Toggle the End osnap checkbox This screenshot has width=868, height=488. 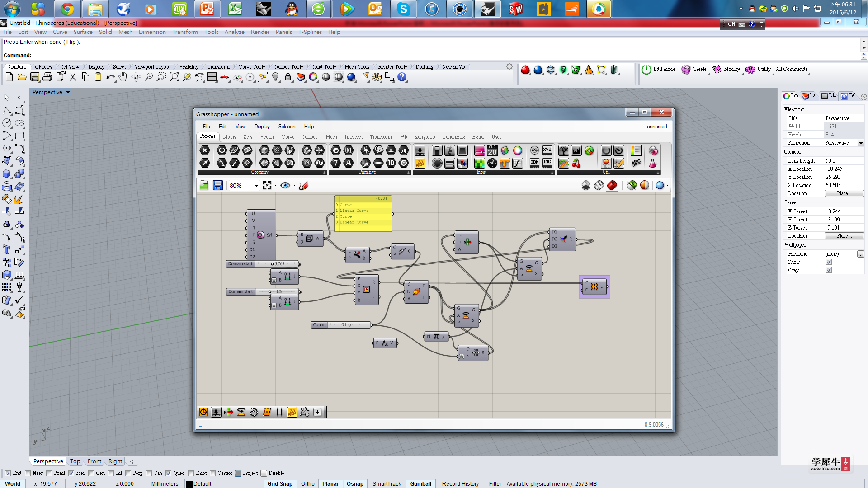[x=8, y=473]
